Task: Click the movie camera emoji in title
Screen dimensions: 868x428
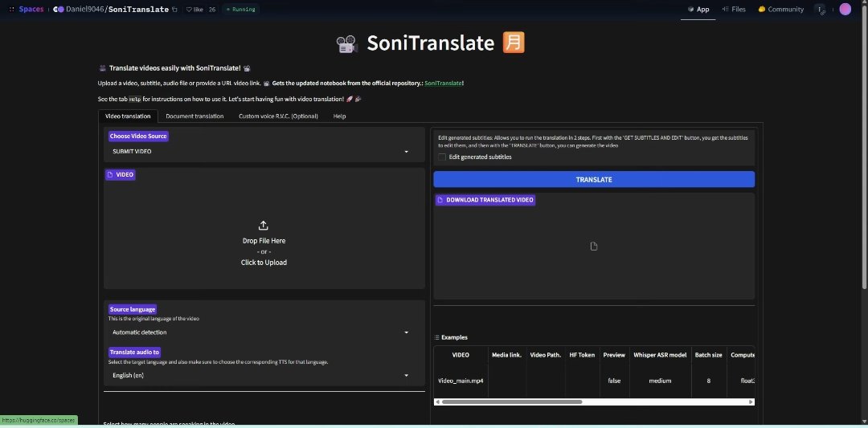Action: [x=347, y=43]
